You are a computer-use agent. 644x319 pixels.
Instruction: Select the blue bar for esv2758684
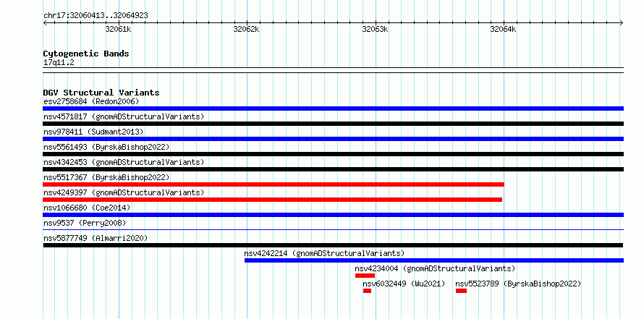[333, 109]
